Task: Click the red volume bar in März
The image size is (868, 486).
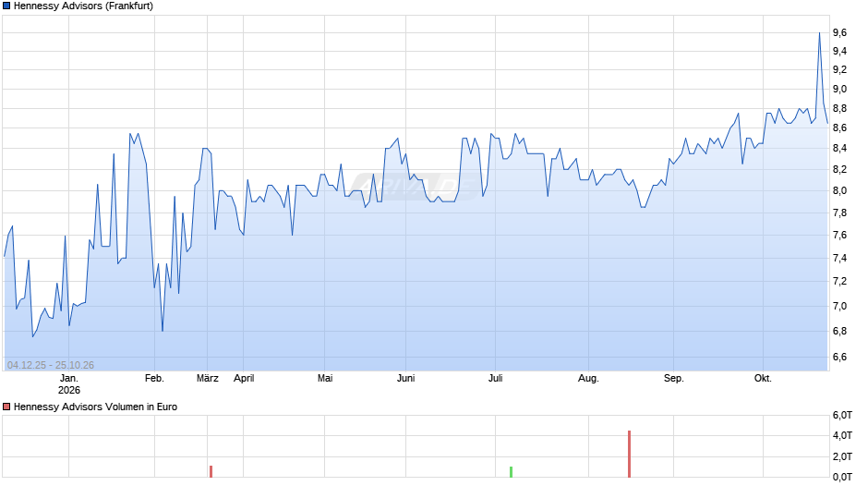Action: coord(211,471)
